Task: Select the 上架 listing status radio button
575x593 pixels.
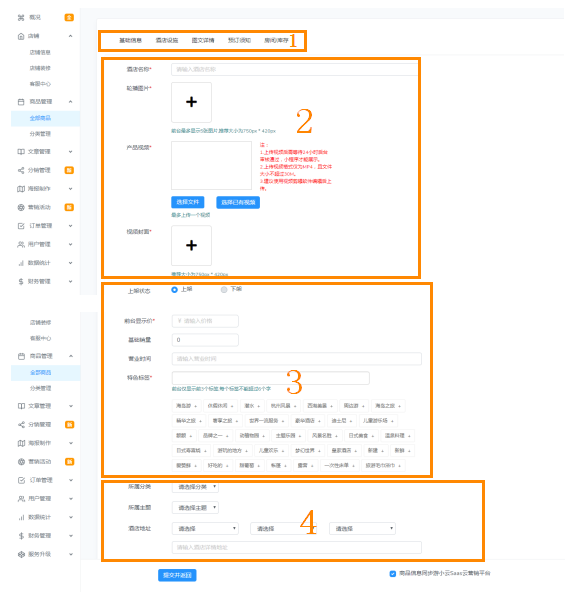Action: point(174,290)
